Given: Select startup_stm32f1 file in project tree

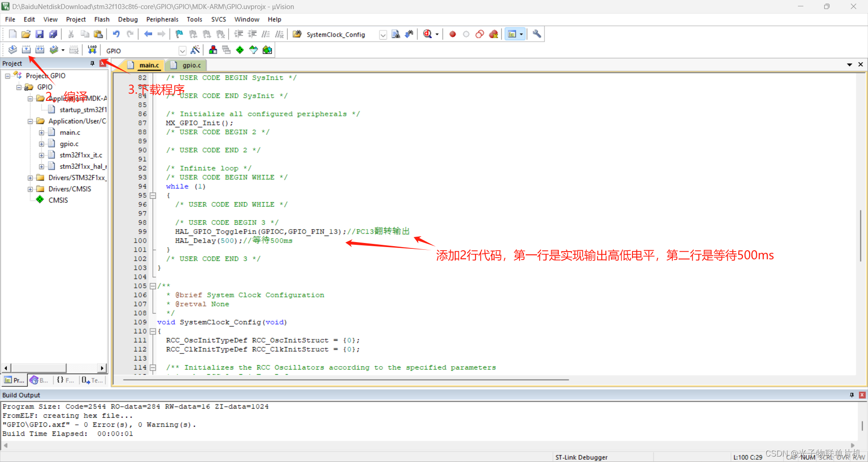Looking at the screenshot, I should click(x=83, y=110).
